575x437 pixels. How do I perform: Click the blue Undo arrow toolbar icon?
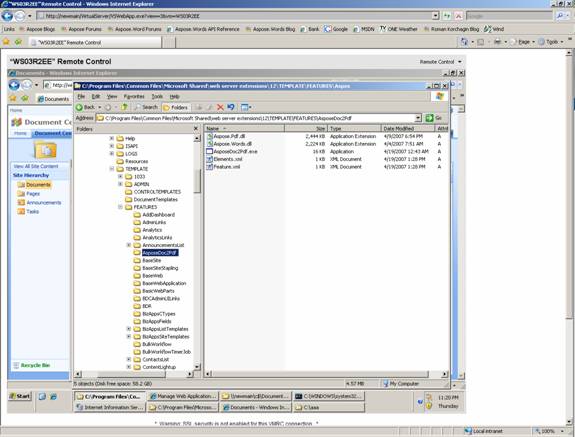[231, 107]
